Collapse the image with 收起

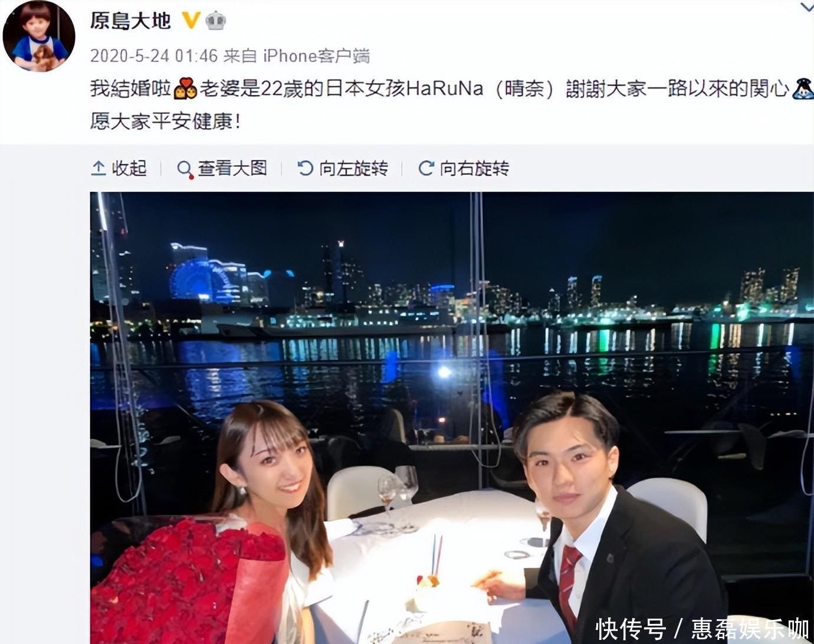[x=119, y=168]
